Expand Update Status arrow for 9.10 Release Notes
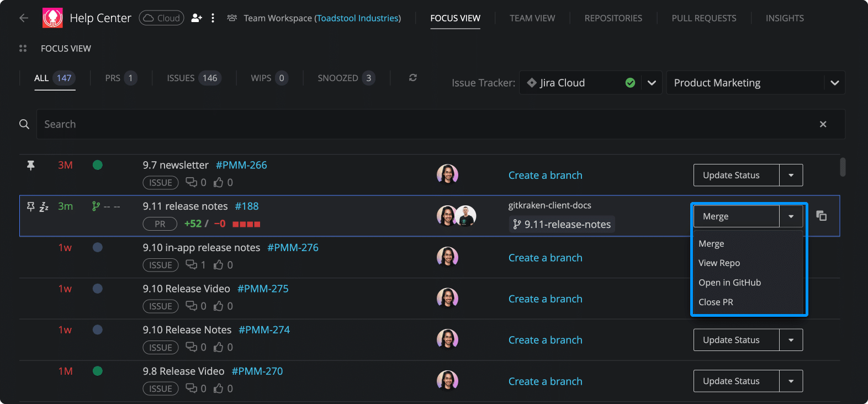Screen dimensions: 868x404 point(791,340)
